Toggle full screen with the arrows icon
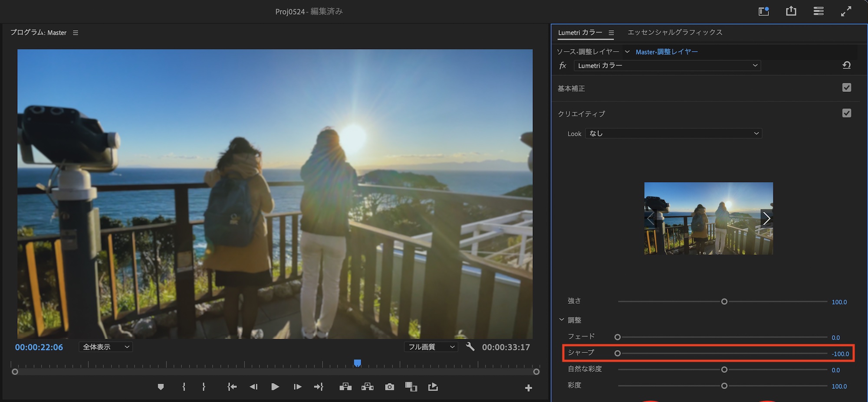The width and height of the screenshot is (868, 402). click(846, 11)
